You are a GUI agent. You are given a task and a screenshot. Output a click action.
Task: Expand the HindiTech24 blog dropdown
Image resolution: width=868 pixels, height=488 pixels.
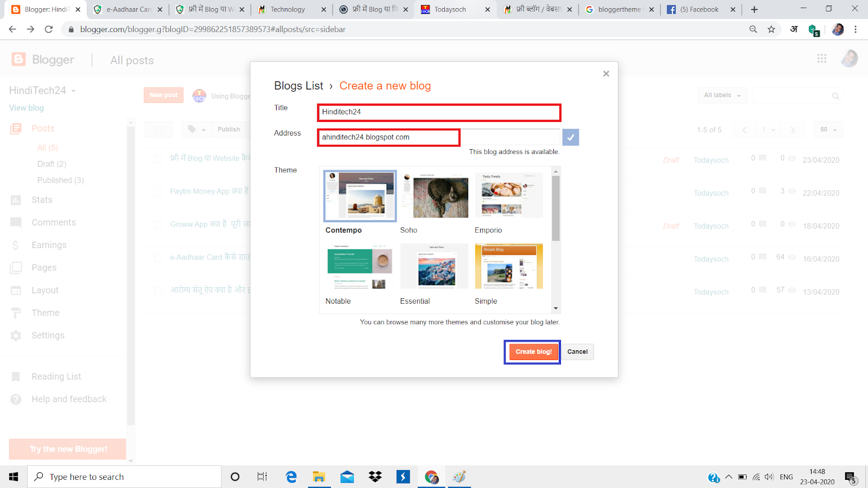tap(73, 91)
